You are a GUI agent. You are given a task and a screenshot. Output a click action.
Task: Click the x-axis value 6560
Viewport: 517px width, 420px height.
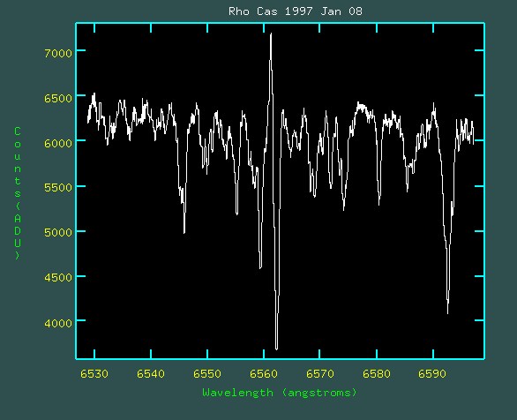pos(264,373)
